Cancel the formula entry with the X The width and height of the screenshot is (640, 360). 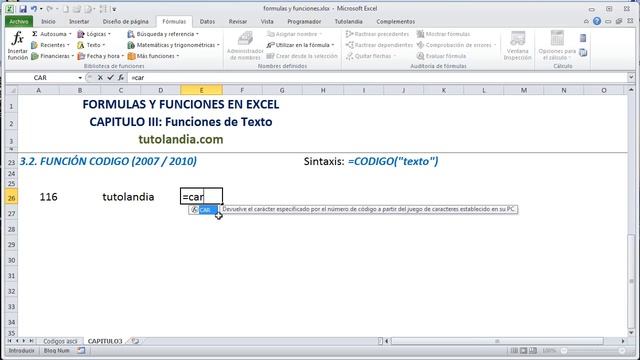point(100,77)
